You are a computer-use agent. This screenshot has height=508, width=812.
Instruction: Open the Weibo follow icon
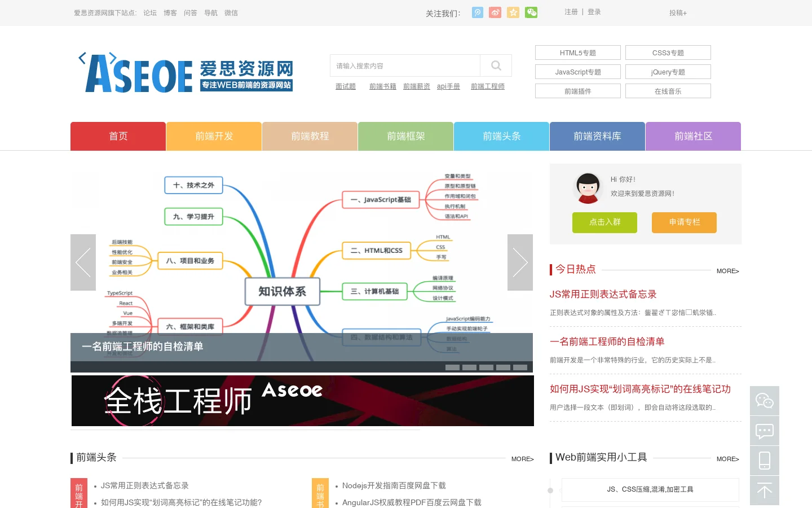(495, 12)
